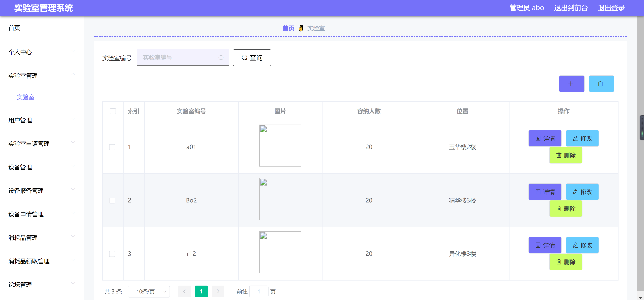The width and height of the screenshot is (644, 300).
Task: Delete lab r12 with 删除 button
Action: [566, 262]
